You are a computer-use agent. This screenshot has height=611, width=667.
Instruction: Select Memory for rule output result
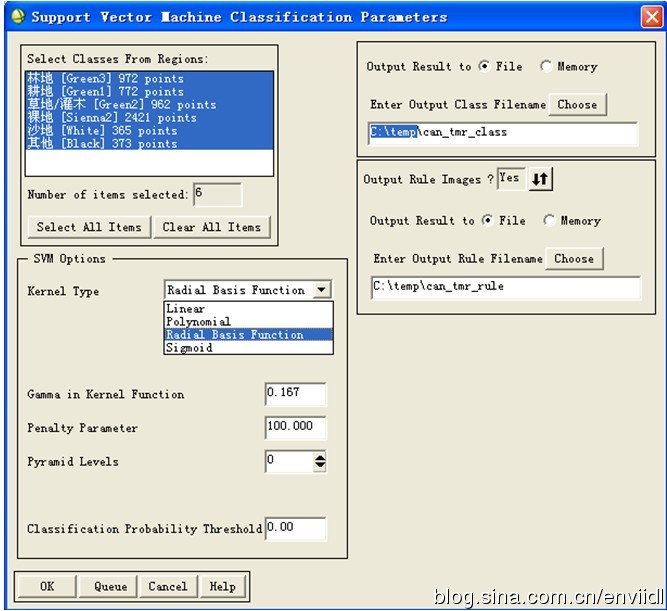pyautogui.click(x=550, y=220)
